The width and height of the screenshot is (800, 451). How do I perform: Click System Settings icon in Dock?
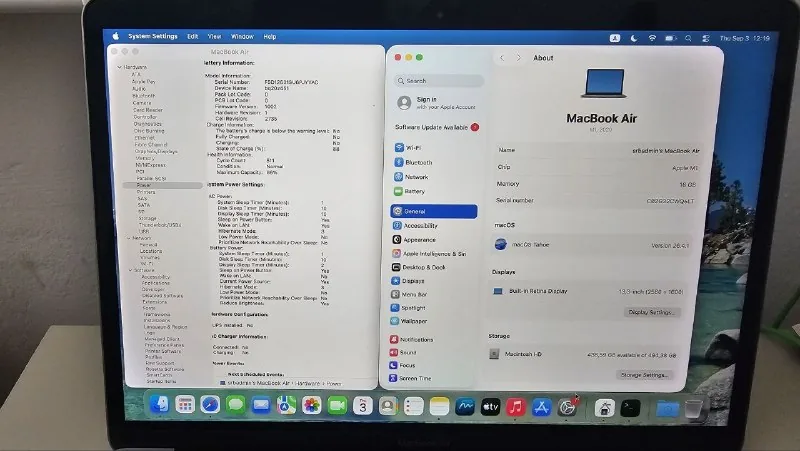tap(567, 407)
